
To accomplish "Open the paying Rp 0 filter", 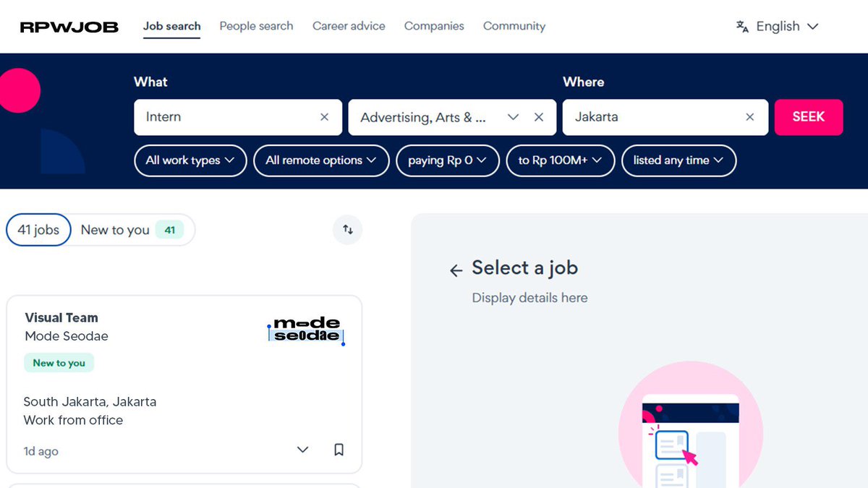I will point(448,160).
